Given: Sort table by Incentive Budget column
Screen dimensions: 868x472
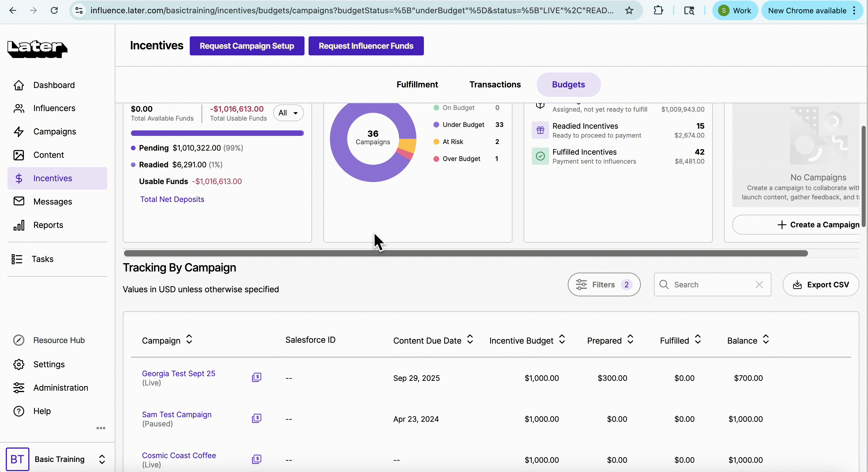Looking at the screenshot, I should 562,340.
